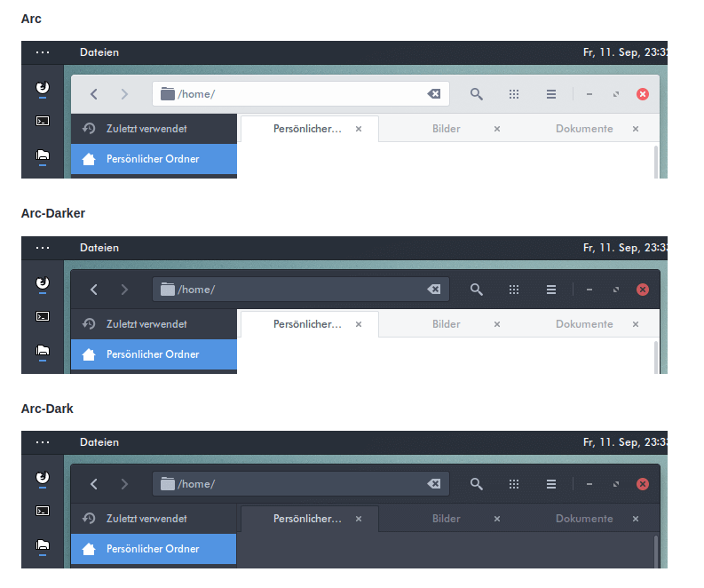Click the back arrow in Arc-Darker window
The width and height of the screenshot is (704, 588).
[x=94, y=290]
